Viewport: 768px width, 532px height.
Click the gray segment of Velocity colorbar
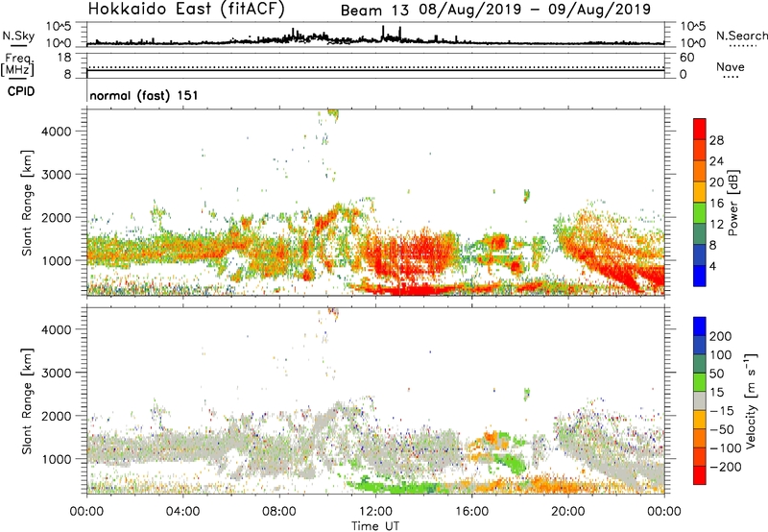tap(700, 400)
